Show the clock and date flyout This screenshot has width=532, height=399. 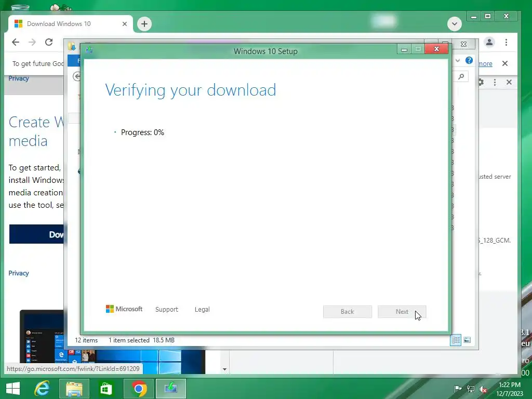coord(509,389)
